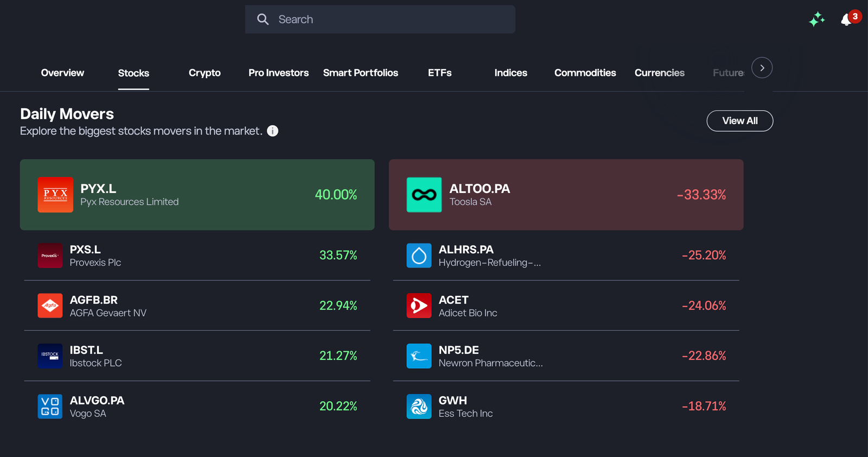
Task: Switch to the Overview tab
Action: point(62,73)
